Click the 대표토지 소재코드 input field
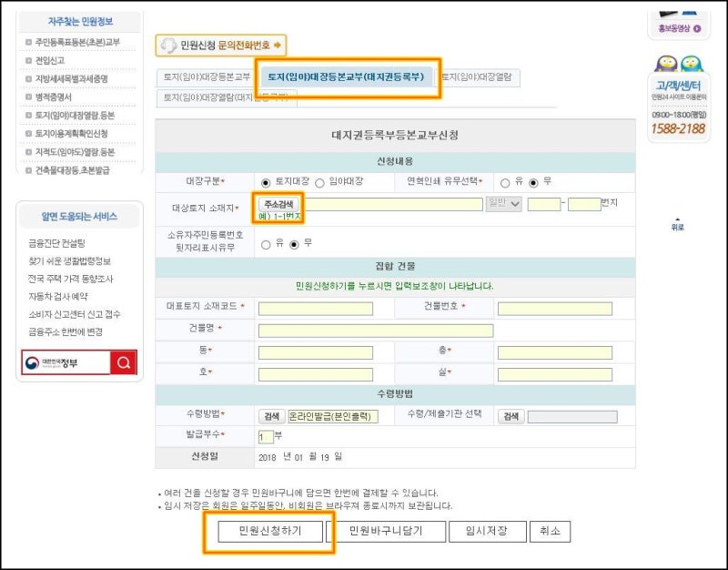This screenshot has width=728, height=570. 316,309
